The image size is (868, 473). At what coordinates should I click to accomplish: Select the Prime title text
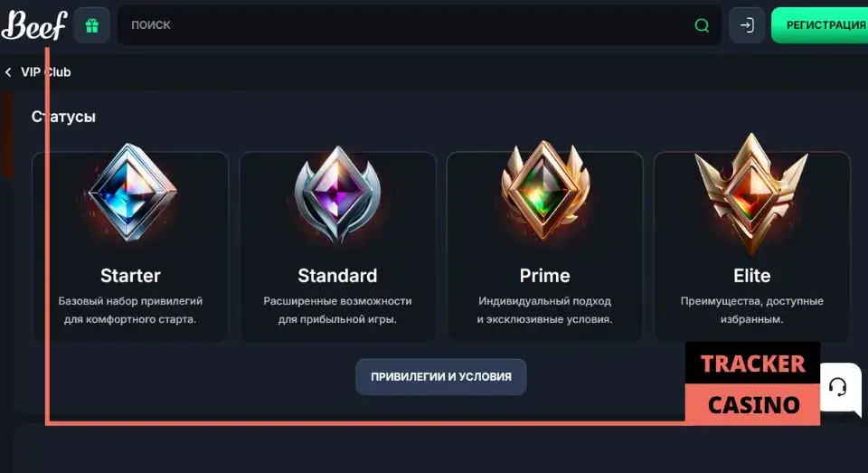pos(544,275)
